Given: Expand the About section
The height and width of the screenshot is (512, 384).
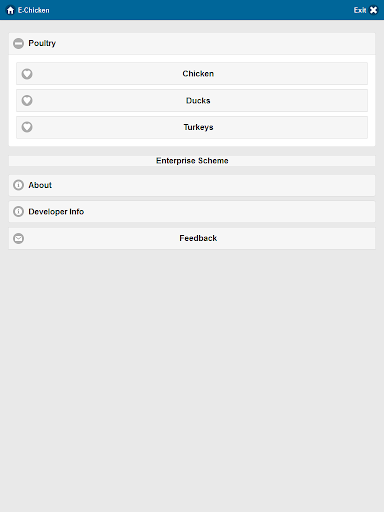Looking at the screenshot, I should click(x=192, y=185).
